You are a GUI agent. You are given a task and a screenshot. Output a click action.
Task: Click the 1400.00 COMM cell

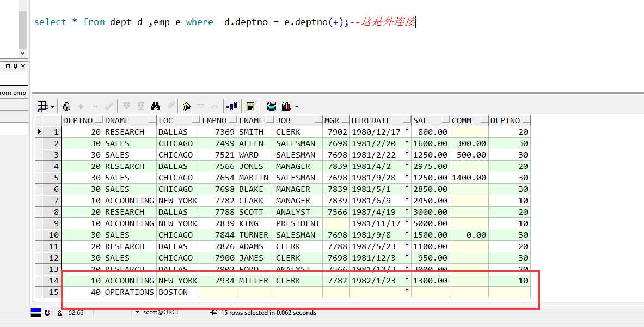[469, 178]
